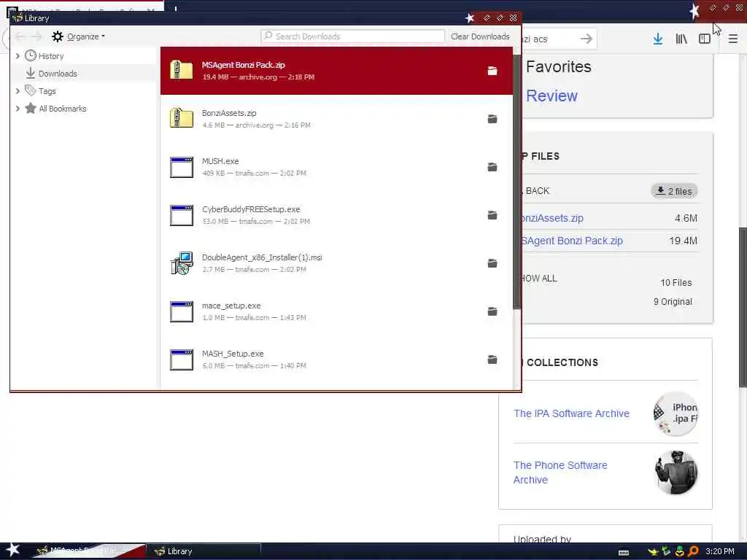Switch to the Library taskbar button

click(203, 551)
